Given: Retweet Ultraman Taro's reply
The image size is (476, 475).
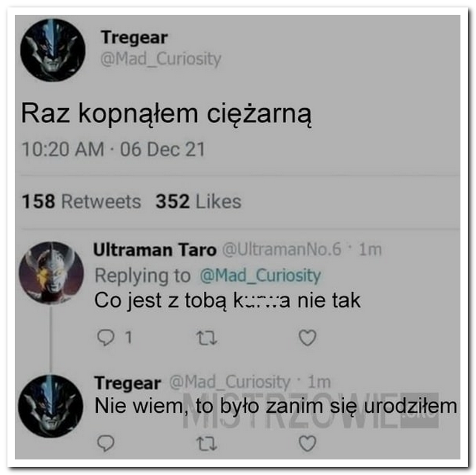Looking at the screenshot, I should pyautogui.click(x=206, y=338).
